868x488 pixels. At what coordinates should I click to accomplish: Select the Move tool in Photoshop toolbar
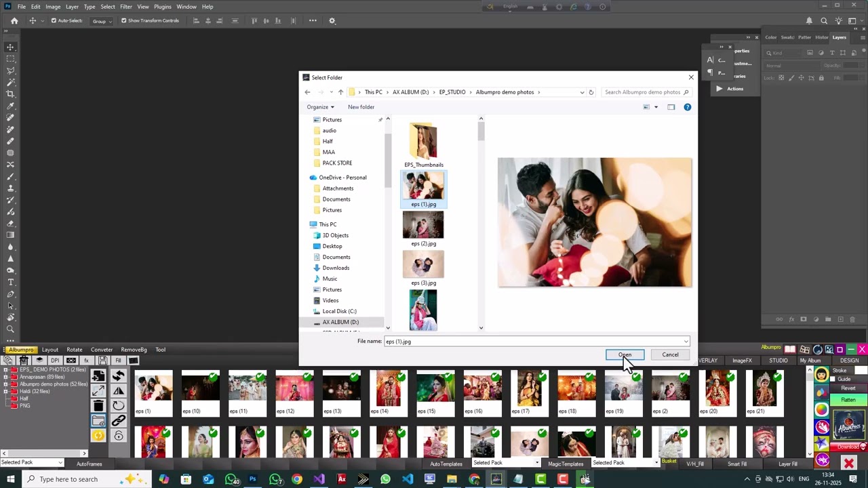coord(11,47)
